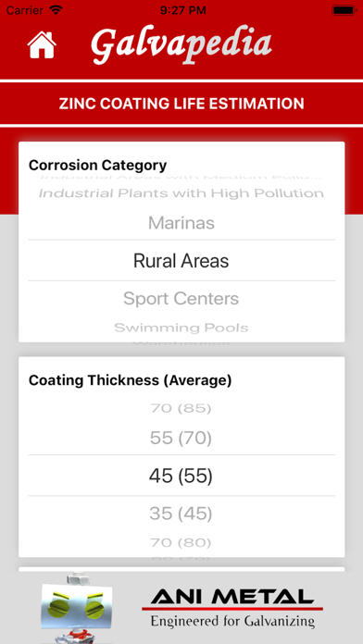The width and height of the screenshot is (363, 644).
Task: Select 35 (45) coating thickness
Action: [x=181, y=514]
